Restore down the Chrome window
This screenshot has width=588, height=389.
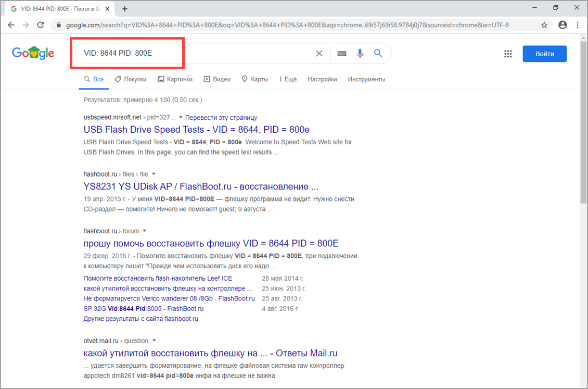coord(556,7)
